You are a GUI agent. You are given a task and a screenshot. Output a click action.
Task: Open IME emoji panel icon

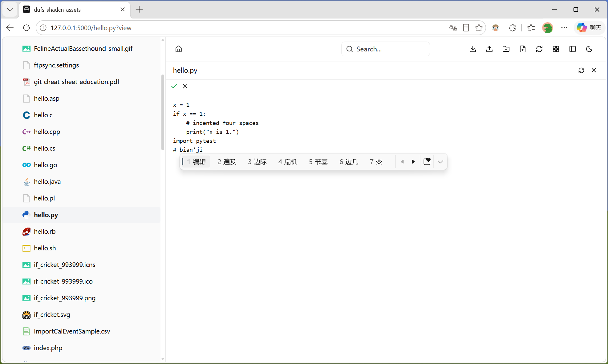point(427,162)
